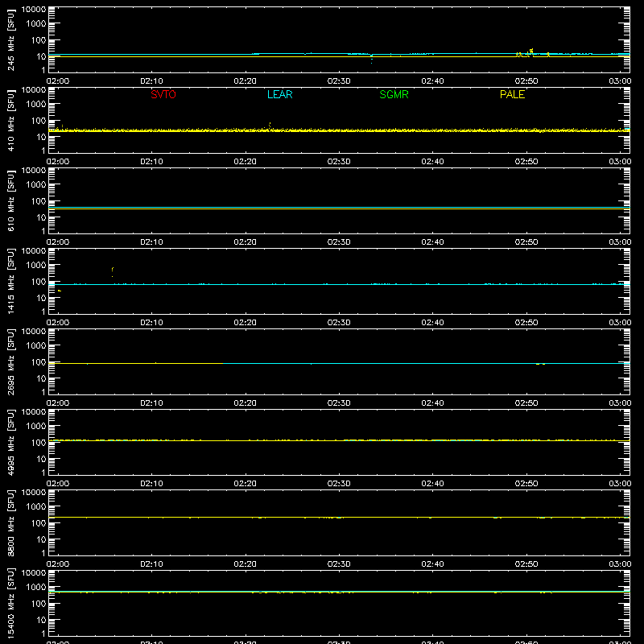Click the 10000 y-axis label of 245 MHz plot
644x644 pixels.
(x=34, y=10)
